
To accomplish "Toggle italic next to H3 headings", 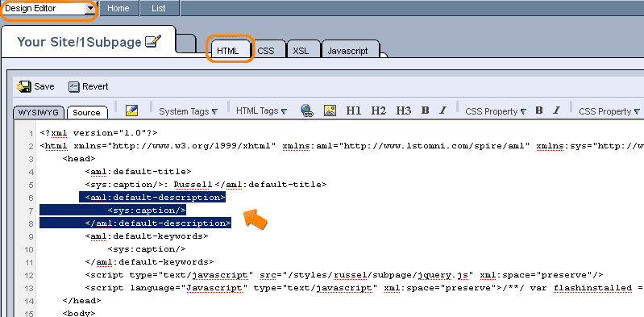I will click(442, 111).
